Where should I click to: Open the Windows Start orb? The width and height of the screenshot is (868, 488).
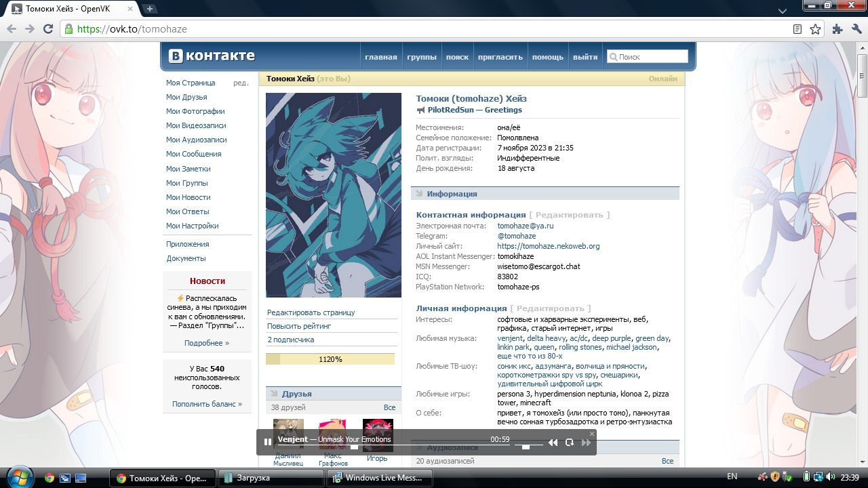[20, 476]
